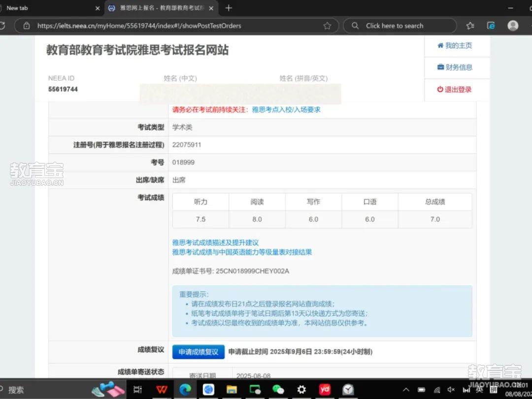Click the registration number 22075911
The height and width of the screenshot is (399, 532).
coord(187,145)
